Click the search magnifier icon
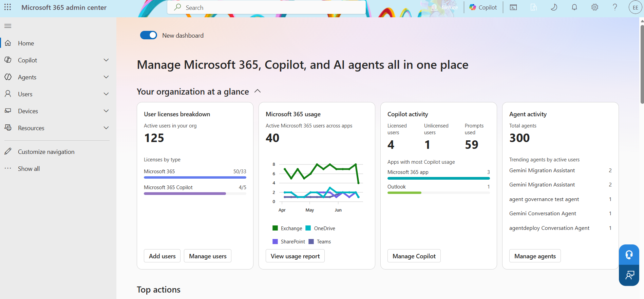The image size is (644, 299). 177,7
